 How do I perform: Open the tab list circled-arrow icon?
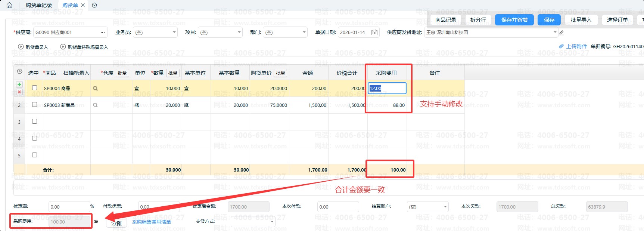(x=94, y=5)
